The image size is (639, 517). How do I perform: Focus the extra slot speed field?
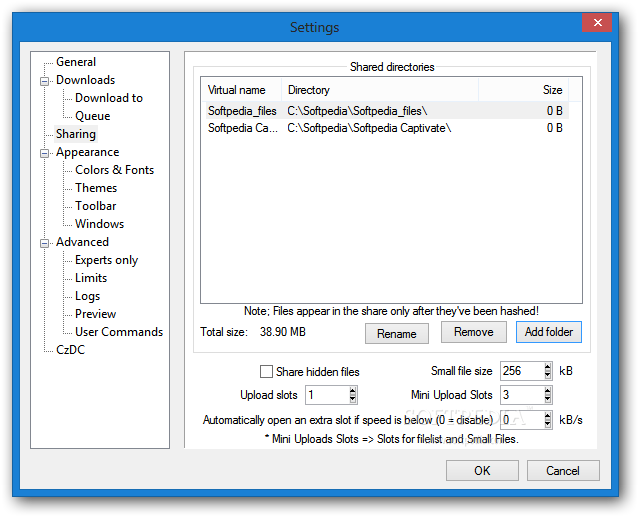click(522, 420)
